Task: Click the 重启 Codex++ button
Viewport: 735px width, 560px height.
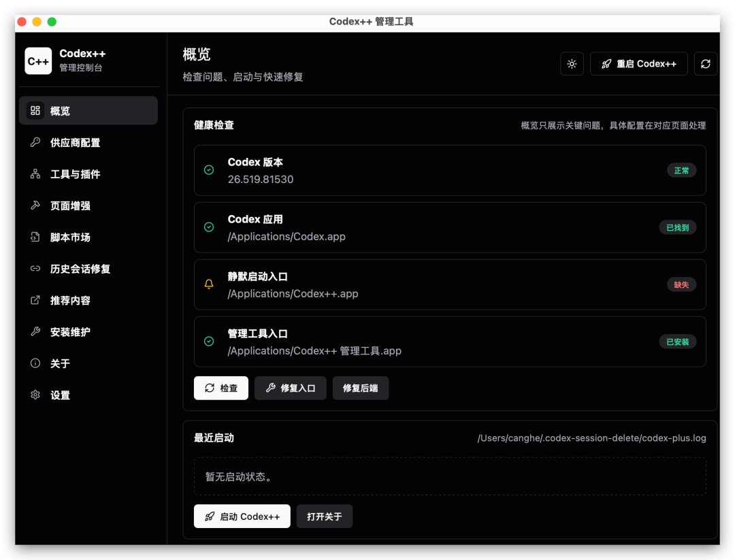Action: (x=638, y=64)
